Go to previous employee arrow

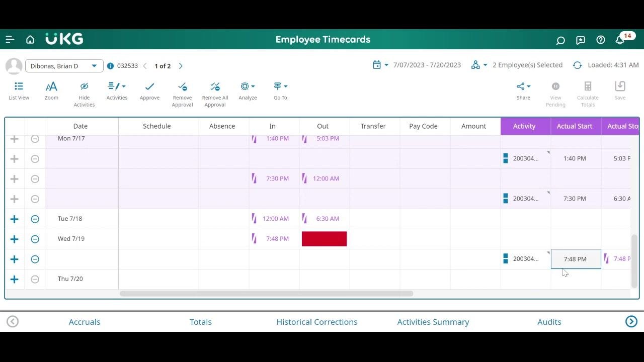pos(145,66)
